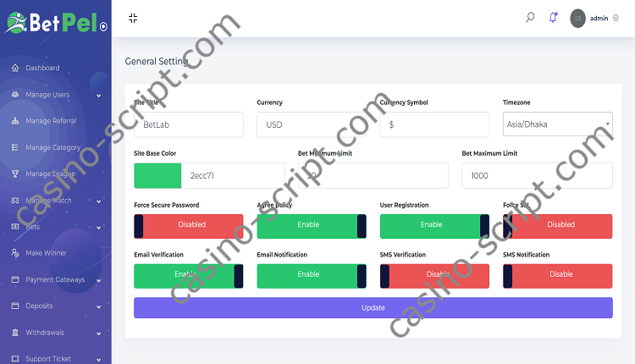This screenshot has height=364, width=635.
Task: Toggle the User Registration switch
Action: (434, 225)
